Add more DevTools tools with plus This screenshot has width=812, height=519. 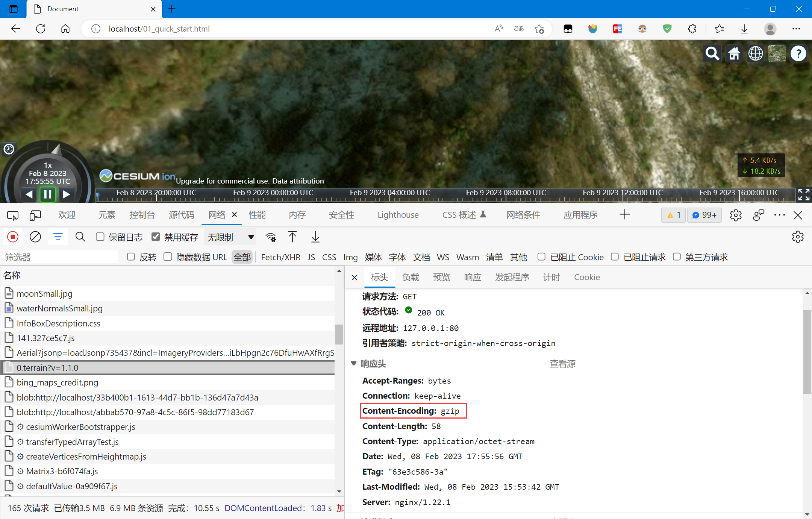tap(625, 215)
